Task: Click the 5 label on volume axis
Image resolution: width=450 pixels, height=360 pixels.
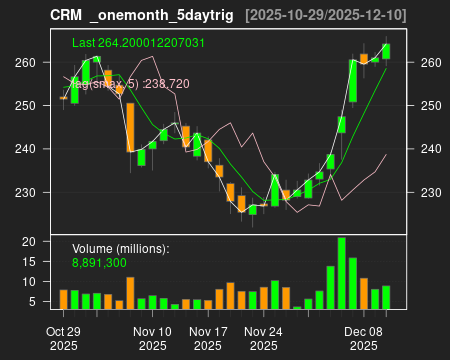Action: click(32, 302)
